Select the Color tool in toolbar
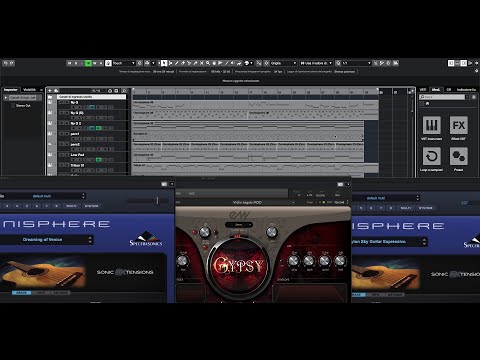This screenshot has width=480, height=360. pyautogui.click(x=247, y=63)
